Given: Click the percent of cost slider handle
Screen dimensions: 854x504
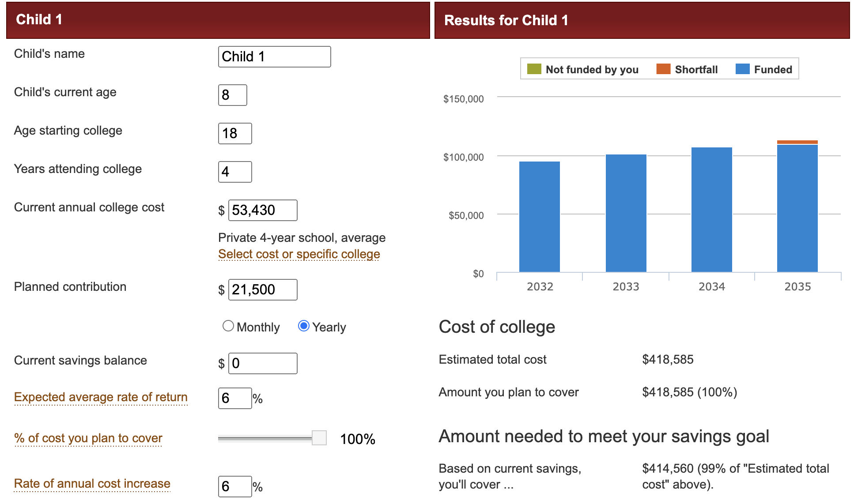Looking at the screenshot, I should (x=319, y=438).
